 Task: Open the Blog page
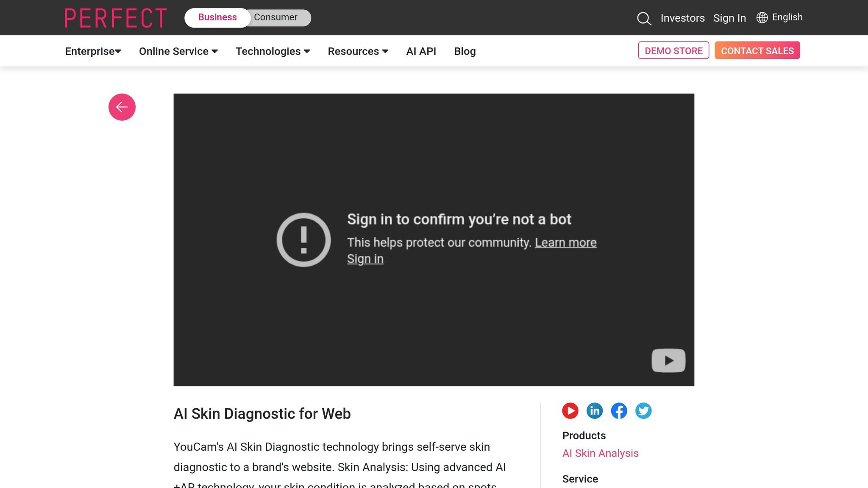[465, 51]
